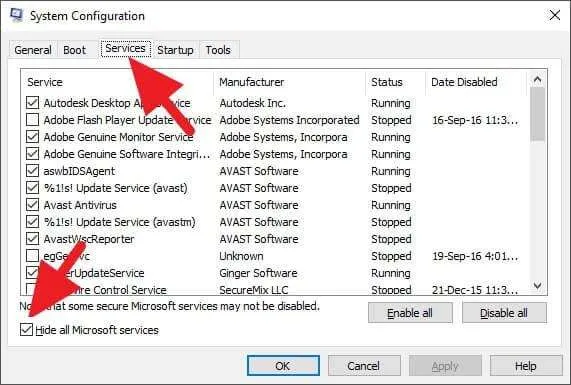The image size is (571, 385).
Task: Switch to the General tab
Action: (33, 50)
